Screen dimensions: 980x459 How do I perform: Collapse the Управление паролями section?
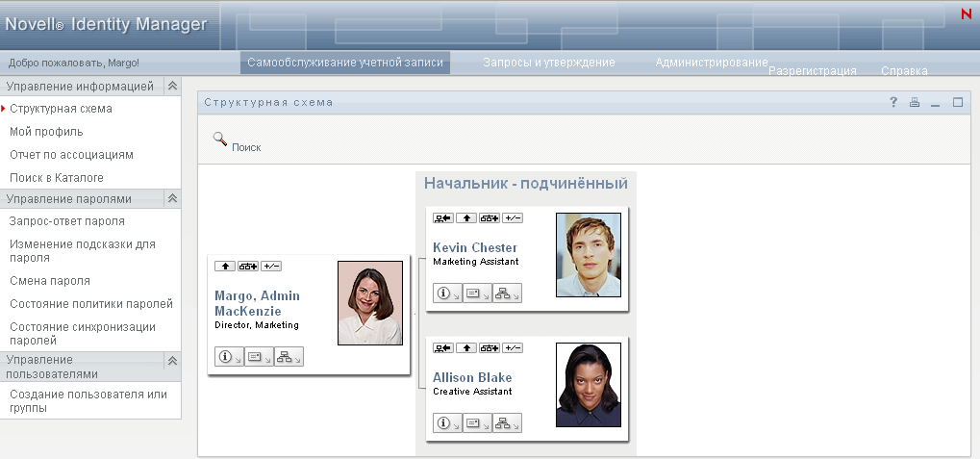click(x=172, y=199)
